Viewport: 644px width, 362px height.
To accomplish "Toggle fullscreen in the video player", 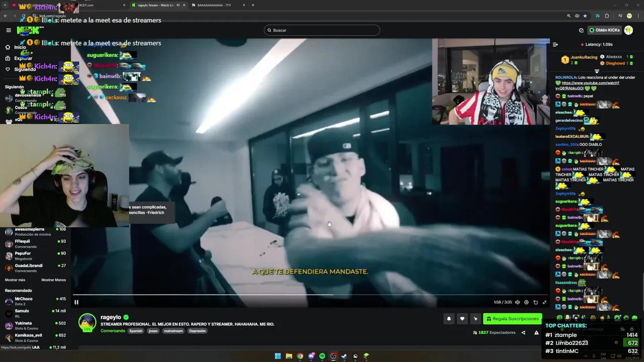I will pos(544,302).
